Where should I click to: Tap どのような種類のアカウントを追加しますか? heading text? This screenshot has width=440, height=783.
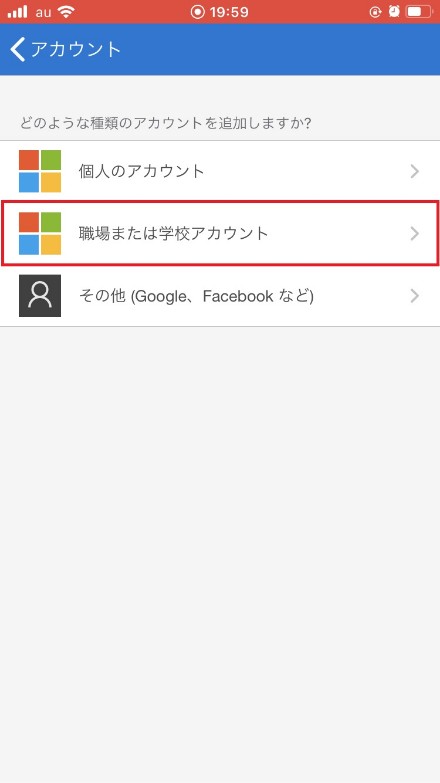166,123
